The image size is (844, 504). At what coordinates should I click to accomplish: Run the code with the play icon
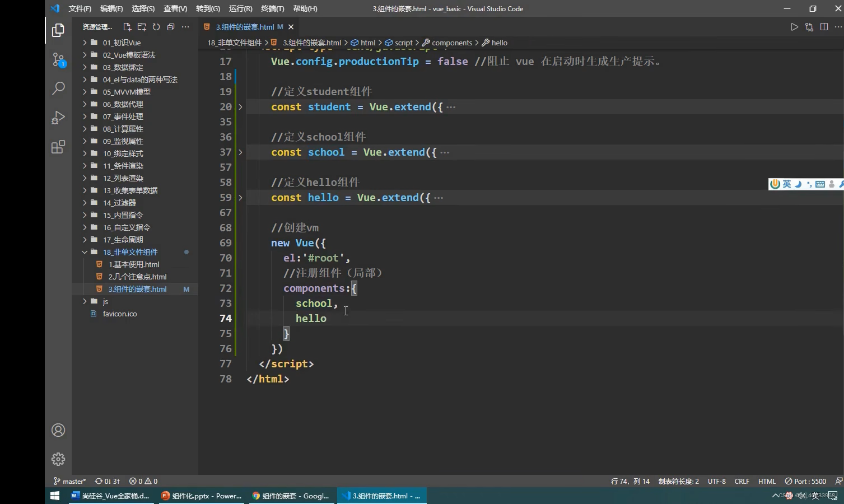pos(794,27)
